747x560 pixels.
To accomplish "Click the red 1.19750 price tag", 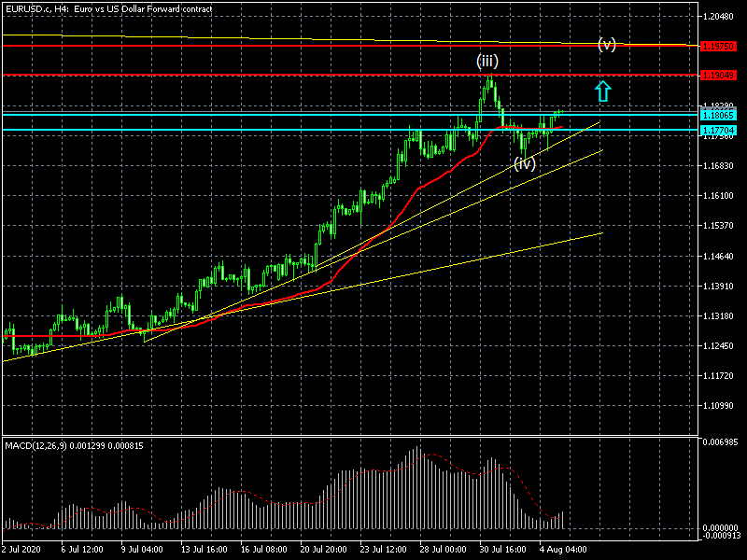I will tap(720, 46).
